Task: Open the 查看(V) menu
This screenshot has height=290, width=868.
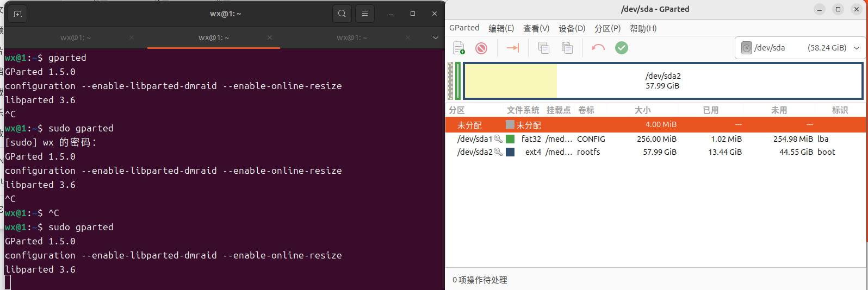Action: click(x=536, y=28)
